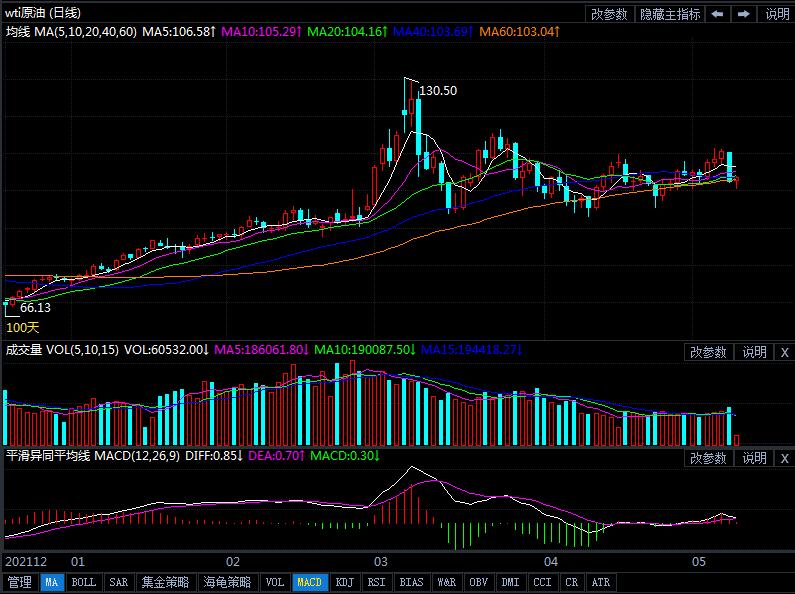Open 改参数 for the main MA chart
795x594 pixels.
coord(609,14)
